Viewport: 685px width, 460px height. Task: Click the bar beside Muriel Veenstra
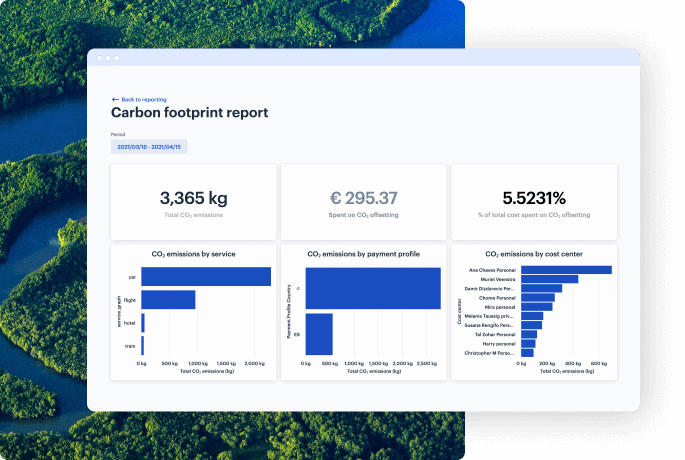click(550, 279)
